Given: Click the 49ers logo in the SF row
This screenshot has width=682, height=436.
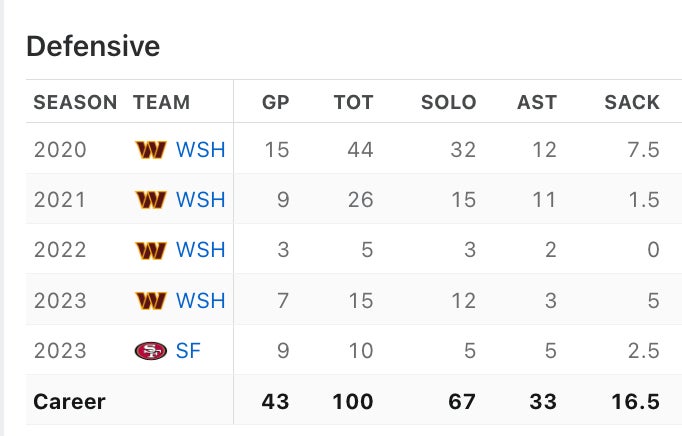Looking at the screenshot, I should point(150,351).
